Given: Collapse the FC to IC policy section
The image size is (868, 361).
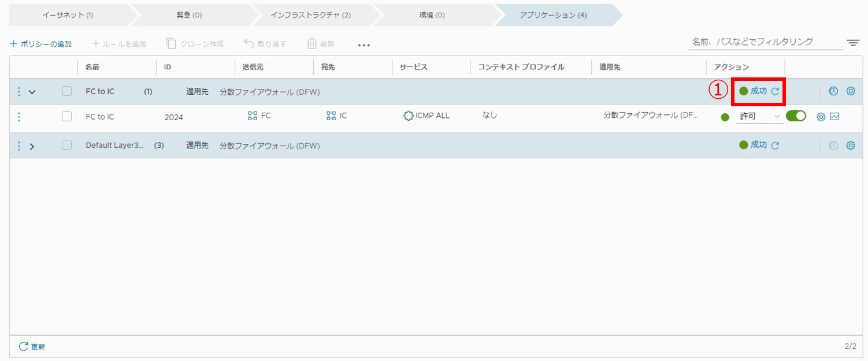Looking at the screenshot, I should click(x=32, y=92).
